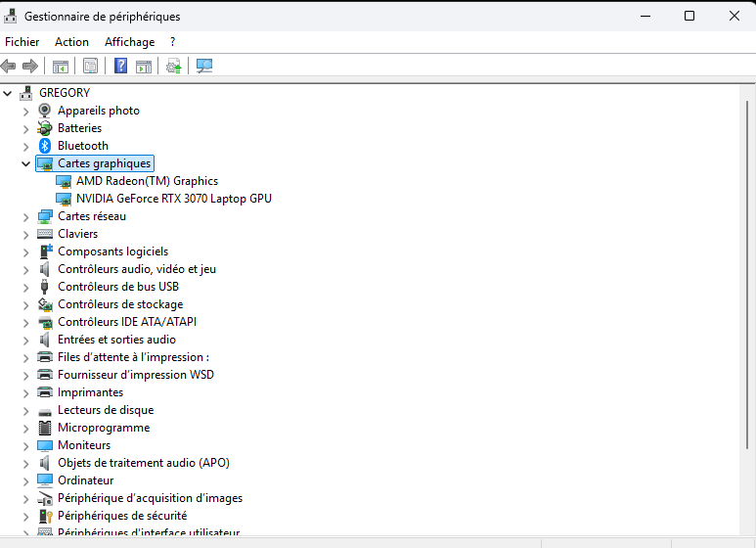Click the Device Manager title bar icon
Viewport: 756px width, 548px height.
coord(11,17)
